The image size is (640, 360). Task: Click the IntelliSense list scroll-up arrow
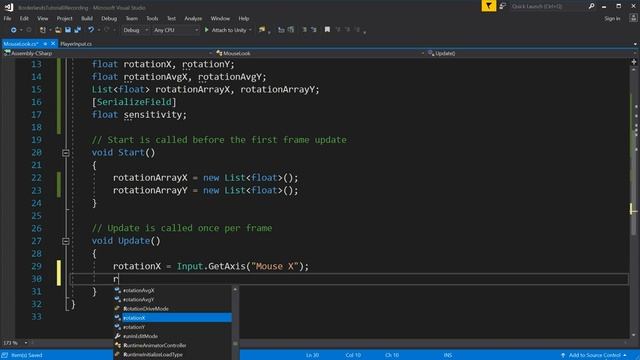tap(235, 289)
